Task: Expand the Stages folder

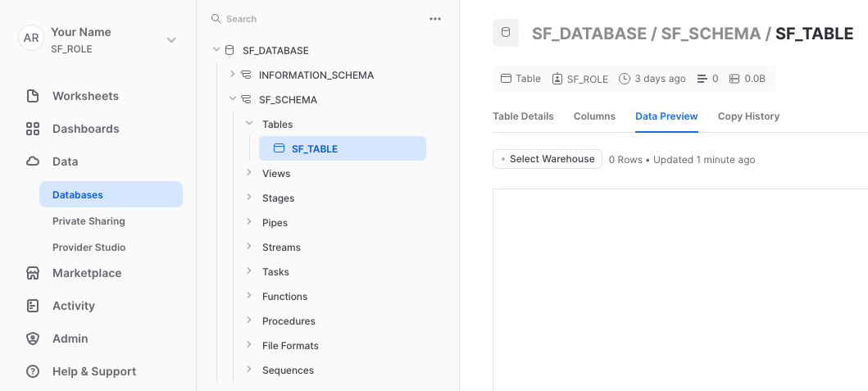Action: pos(249,198)
